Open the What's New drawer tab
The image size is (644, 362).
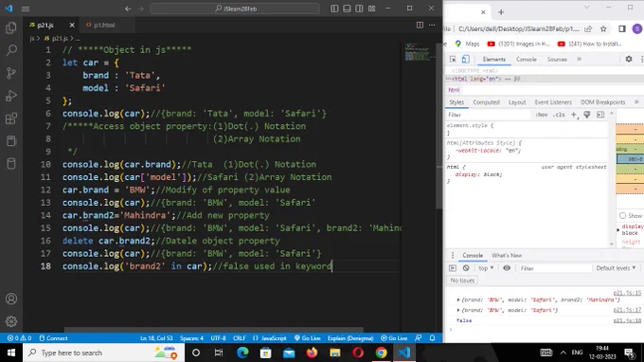click(507, 255)
